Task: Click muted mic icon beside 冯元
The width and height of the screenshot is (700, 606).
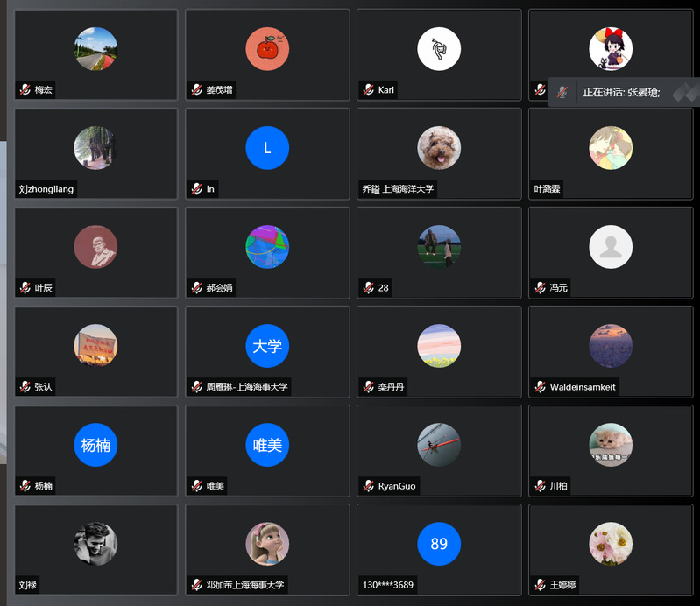Action: [x=541, y=288]
